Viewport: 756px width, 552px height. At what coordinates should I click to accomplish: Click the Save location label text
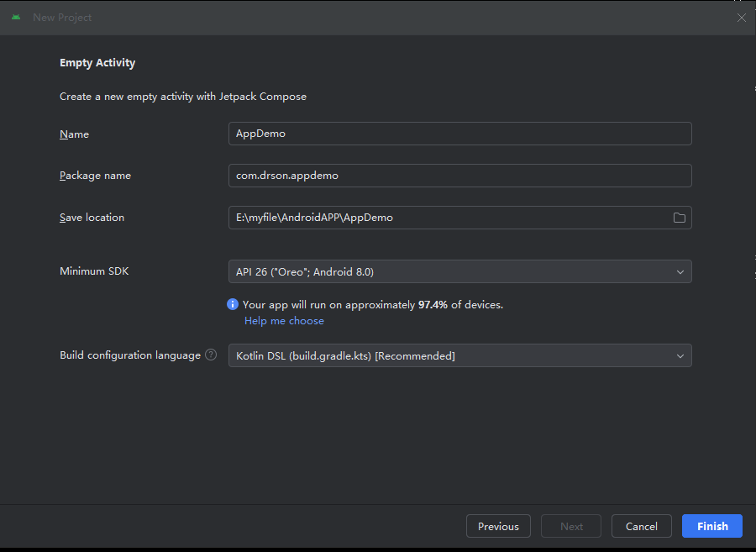[x=92, y=218]
